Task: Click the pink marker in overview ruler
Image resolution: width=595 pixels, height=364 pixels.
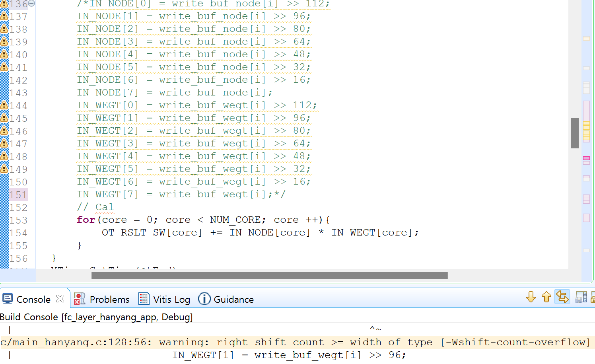Action: (x=586, y=158)
